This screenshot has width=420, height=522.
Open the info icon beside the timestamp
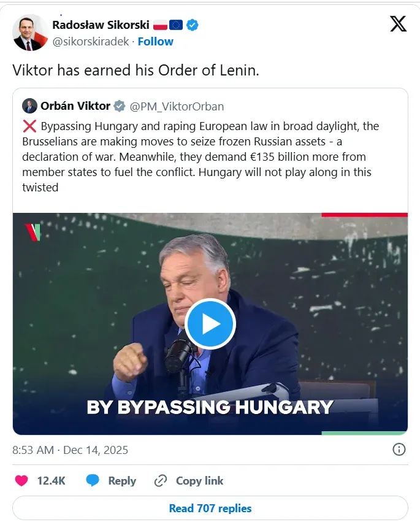point(399,450)
